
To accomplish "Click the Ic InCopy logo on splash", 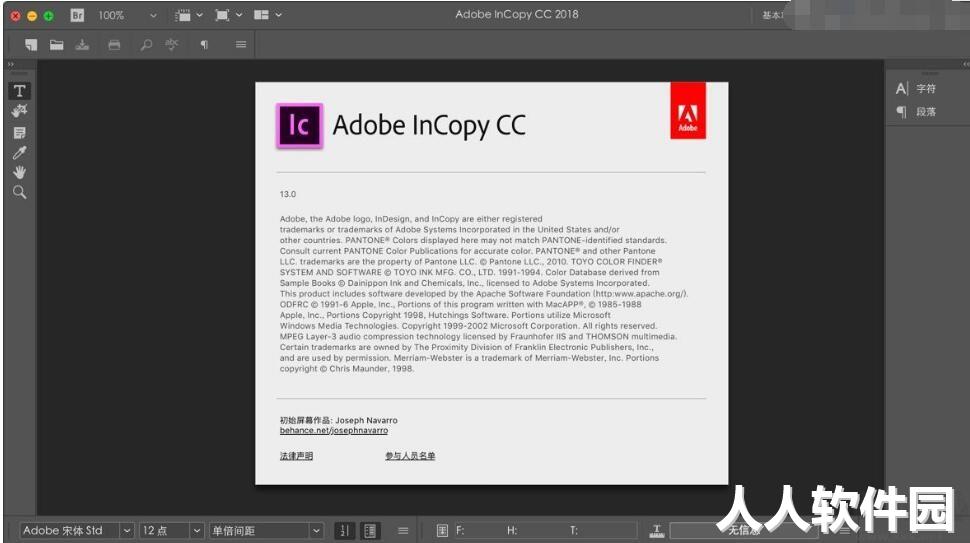I will point(299,126).
